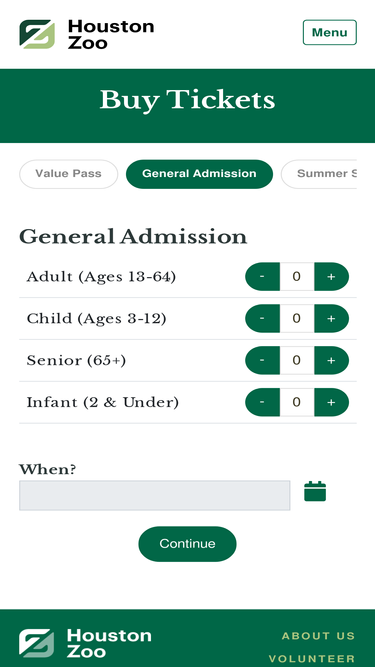Open the Volunteer footer link
The image size is (375, 667).
[312, 659]
